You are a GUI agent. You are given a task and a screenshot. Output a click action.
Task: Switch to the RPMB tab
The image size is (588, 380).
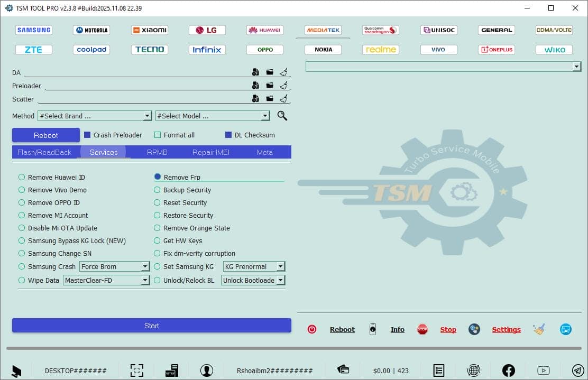pos(157,152)
